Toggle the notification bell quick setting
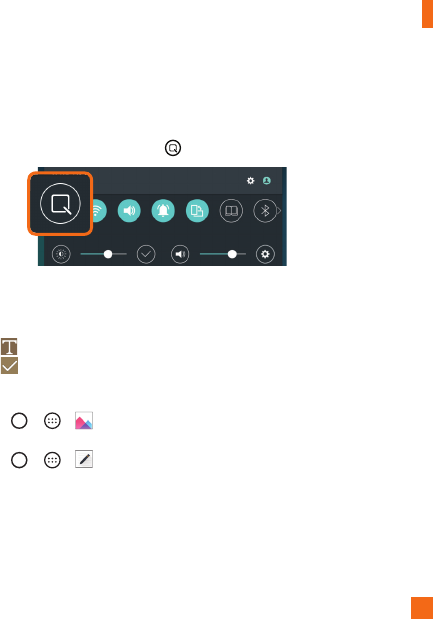The width and height of the screenshot is (433, 619). click(163, 211)
